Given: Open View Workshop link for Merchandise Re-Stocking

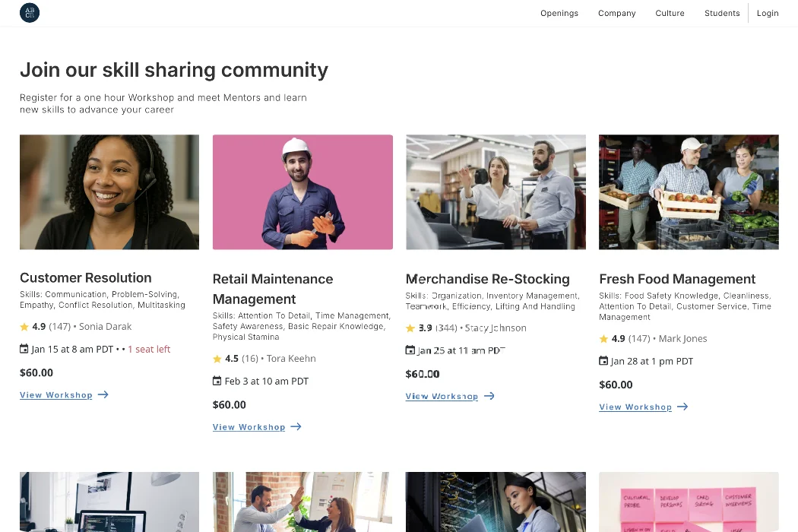Looking at the screenshot, I should pyautogui.click(x=442, y=397).
